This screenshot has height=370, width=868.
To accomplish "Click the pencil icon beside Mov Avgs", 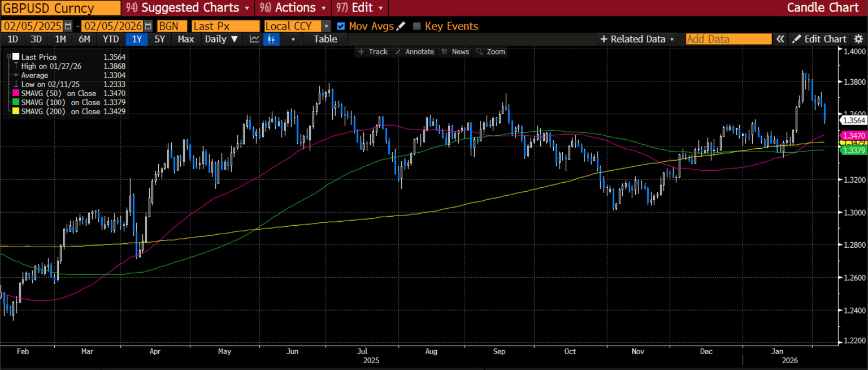I will coord(401,26).
